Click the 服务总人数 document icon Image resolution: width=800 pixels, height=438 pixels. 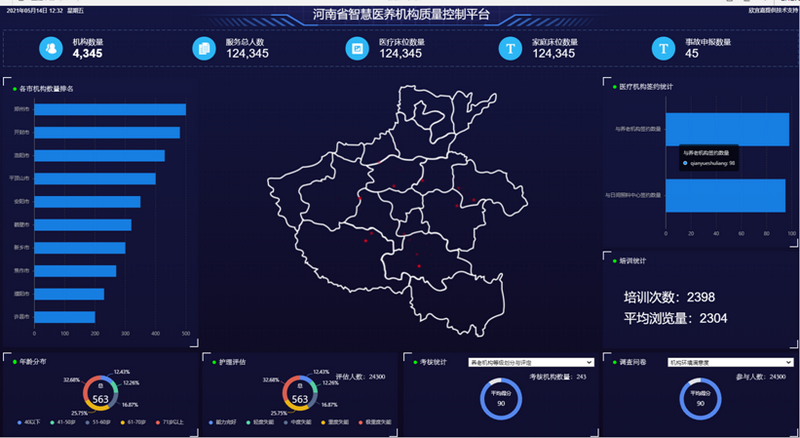[x=204, y=48]
